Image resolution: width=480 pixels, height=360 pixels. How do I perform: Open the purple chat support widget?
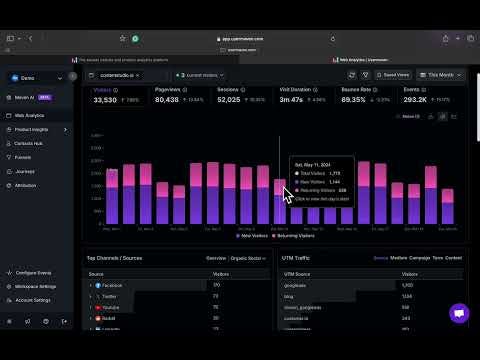(x=459, y=313)
